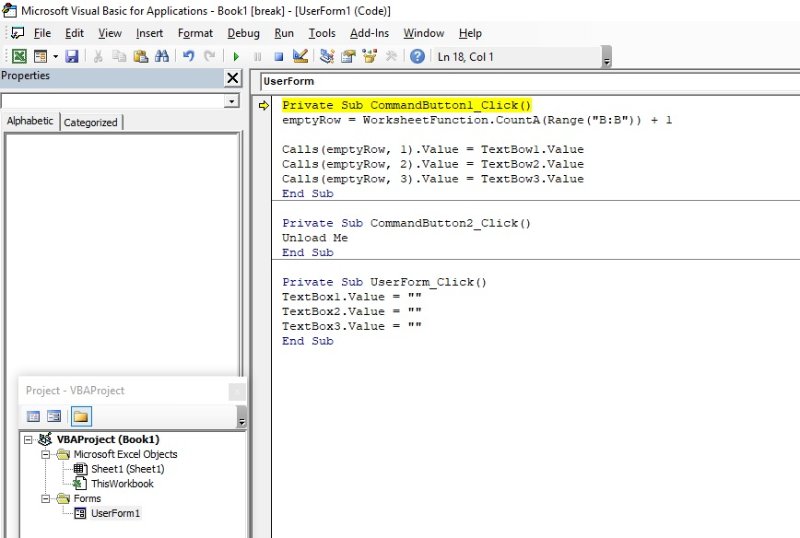Click the View Object icon in Project pane
This screenshot has height=538, width=800.
[54, 416]
